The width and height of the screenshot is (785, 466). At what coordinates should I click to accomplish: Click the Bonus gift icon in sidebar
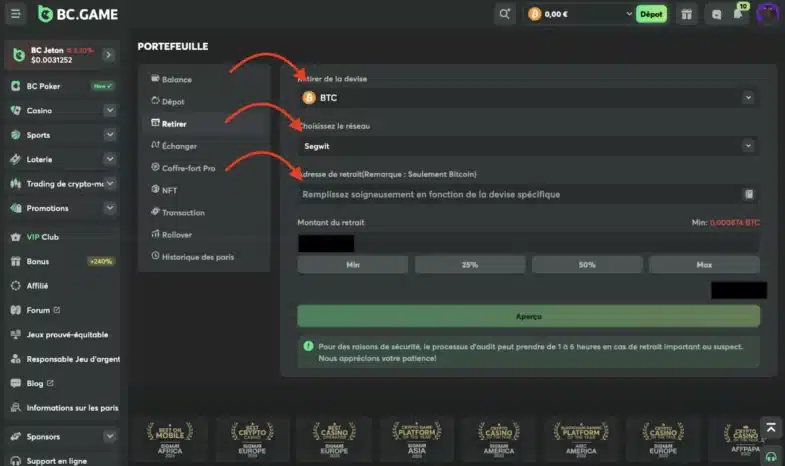click(x=16, y=261)
